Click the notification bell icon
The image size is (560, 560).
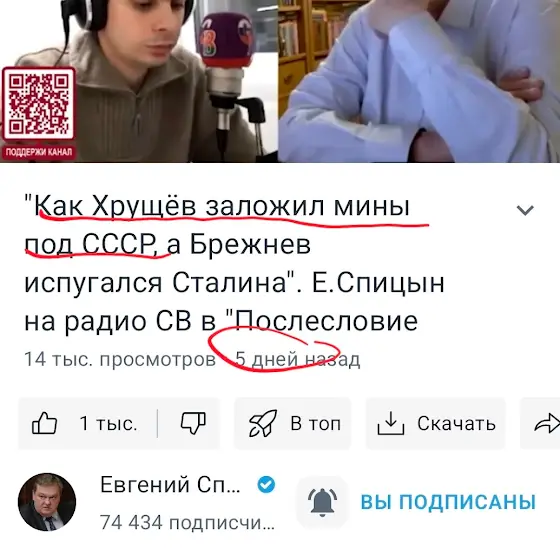(322, 502)
